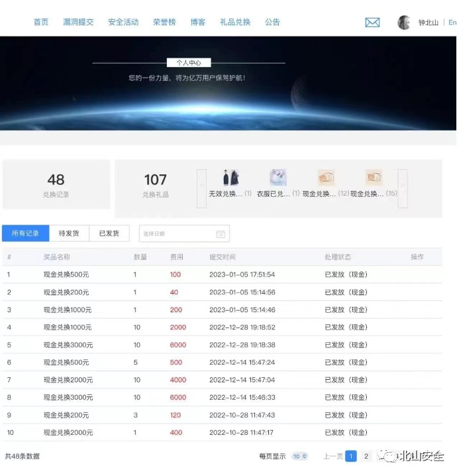Select the jacket gift icon

point(230,178)
